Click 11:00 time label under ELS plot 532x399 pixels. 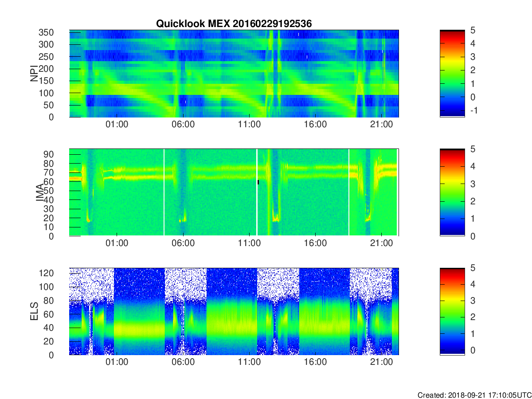point(249,362)
